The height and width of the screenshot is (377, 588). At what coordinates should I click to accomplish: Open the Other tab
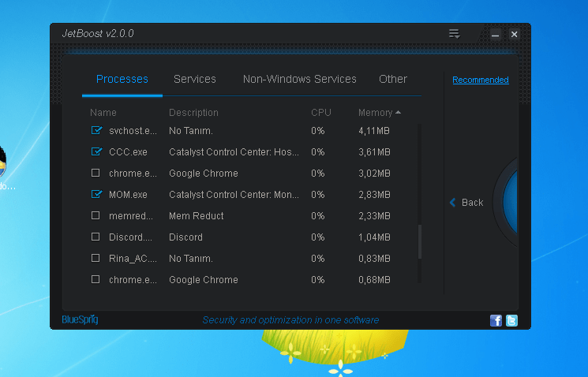click(x=393, y=79)
